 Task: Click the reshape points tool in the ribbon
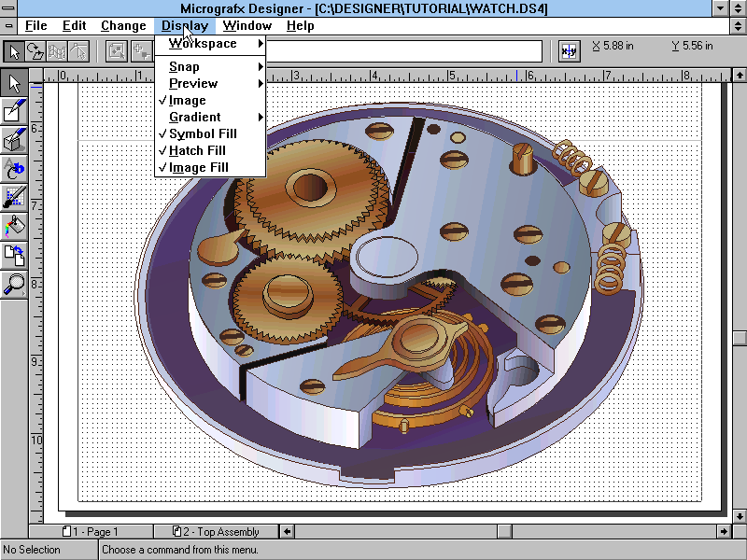pyautogui.click(x=56, y=51)
